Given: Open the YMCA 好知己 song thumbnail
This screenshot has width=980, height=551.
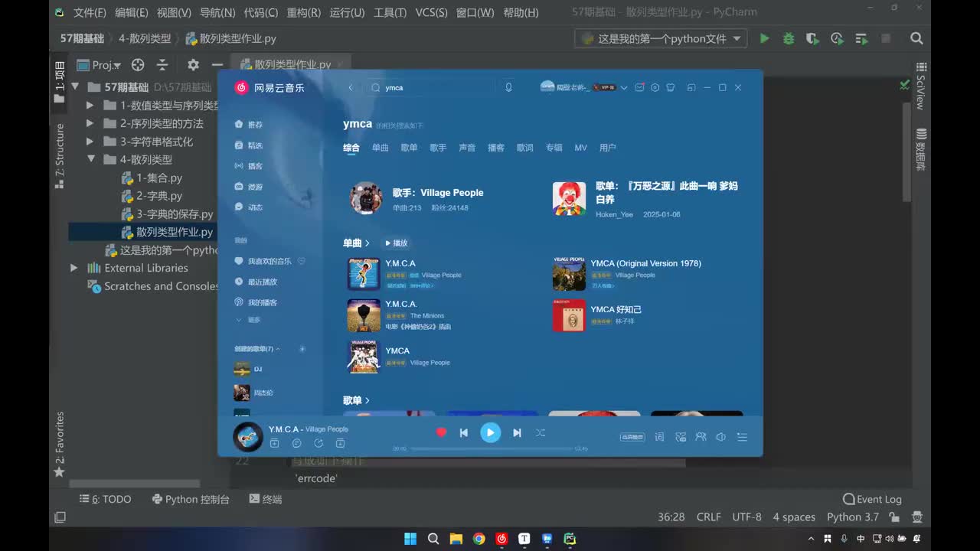Looking at the screenshot, I should click(x=569, y=316).
